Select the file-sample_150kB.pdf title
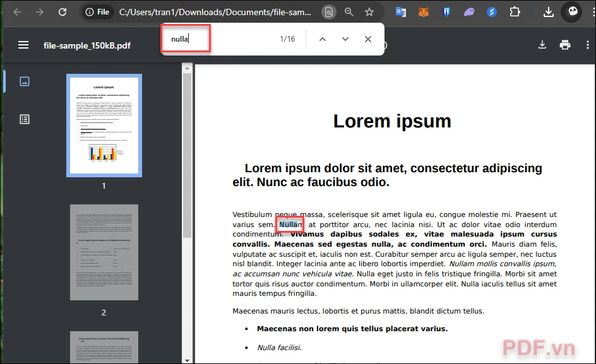Image resolution: width=596 pixels, height=364 pixels. point(87,45)
